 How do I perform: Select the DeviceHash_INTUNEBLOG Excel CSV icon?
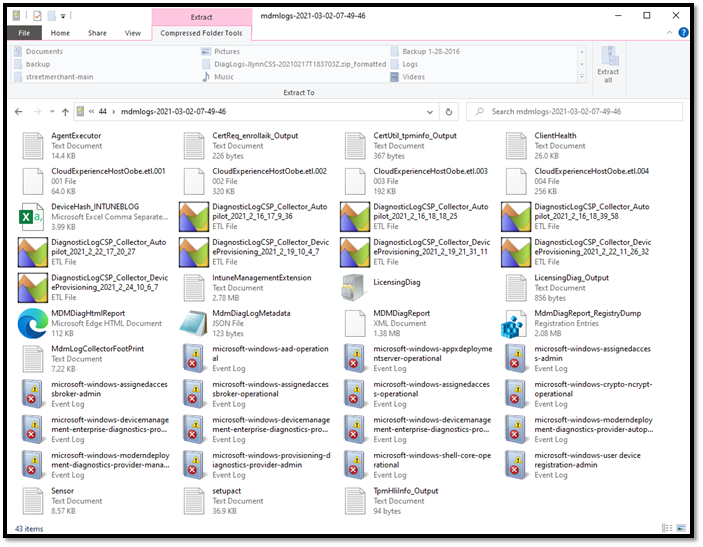pos(31,217)
